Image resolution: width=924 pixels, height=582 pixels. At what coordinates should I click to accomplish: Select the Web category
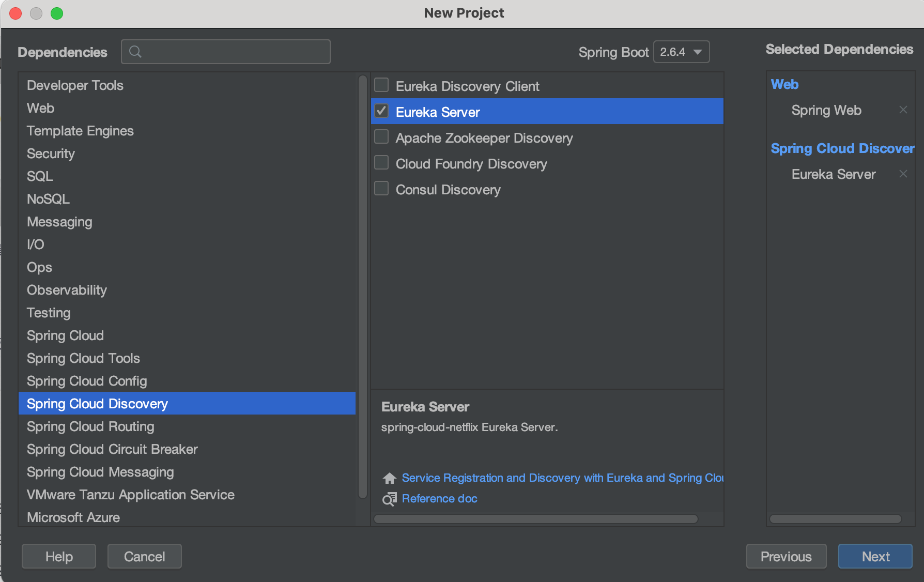pyautogui.click(x=187, y=108)
